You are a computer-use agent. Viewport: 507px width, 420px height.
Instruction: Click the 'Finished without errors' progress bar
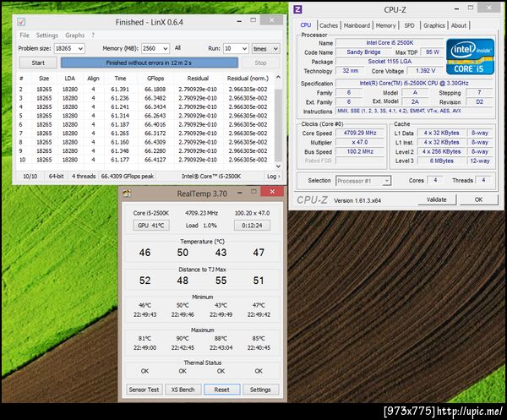[x=149, y=63]
